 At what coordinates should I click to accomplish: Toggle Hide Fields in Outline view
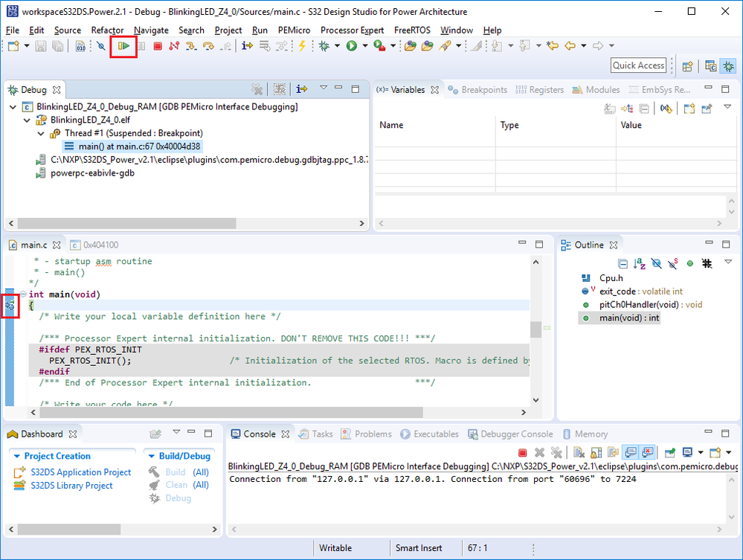pyautogui.click(x=656, y=263)
